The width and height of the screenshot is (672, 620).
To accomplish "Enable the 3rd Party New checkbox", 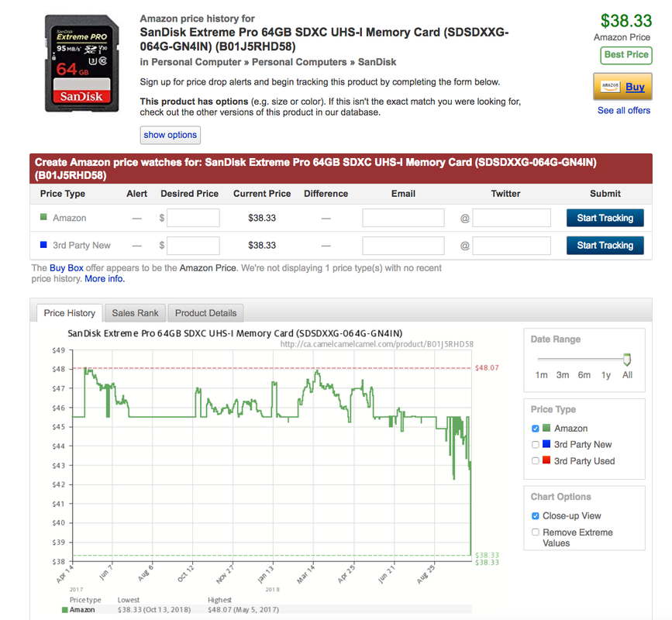I will 536,444.
